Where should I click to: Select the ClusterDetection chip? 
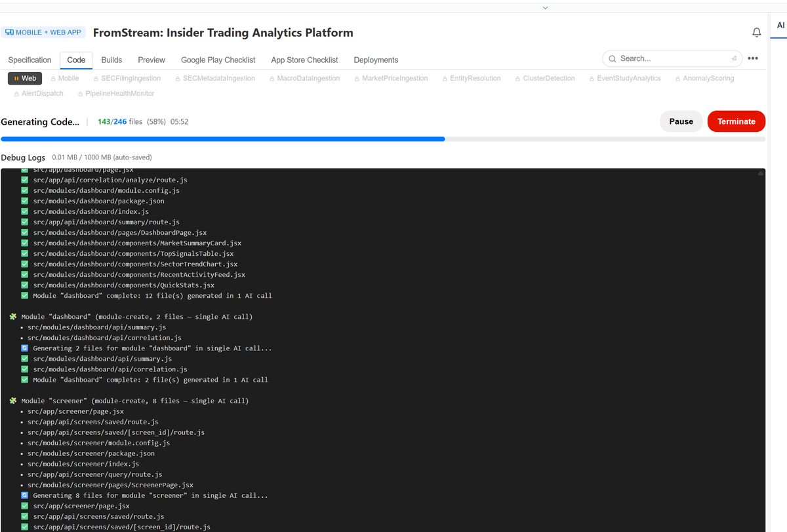[544, 78]
